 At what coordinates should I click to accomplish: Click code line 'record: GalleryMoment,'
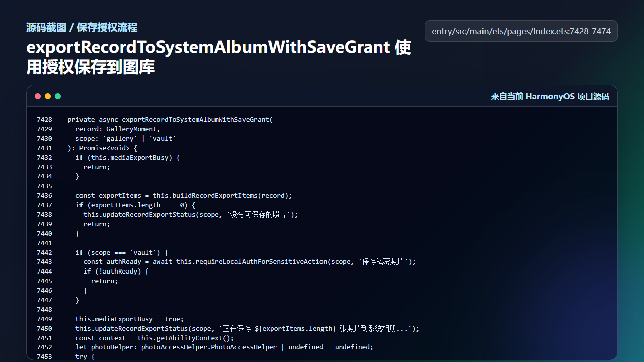coord(118,129)
